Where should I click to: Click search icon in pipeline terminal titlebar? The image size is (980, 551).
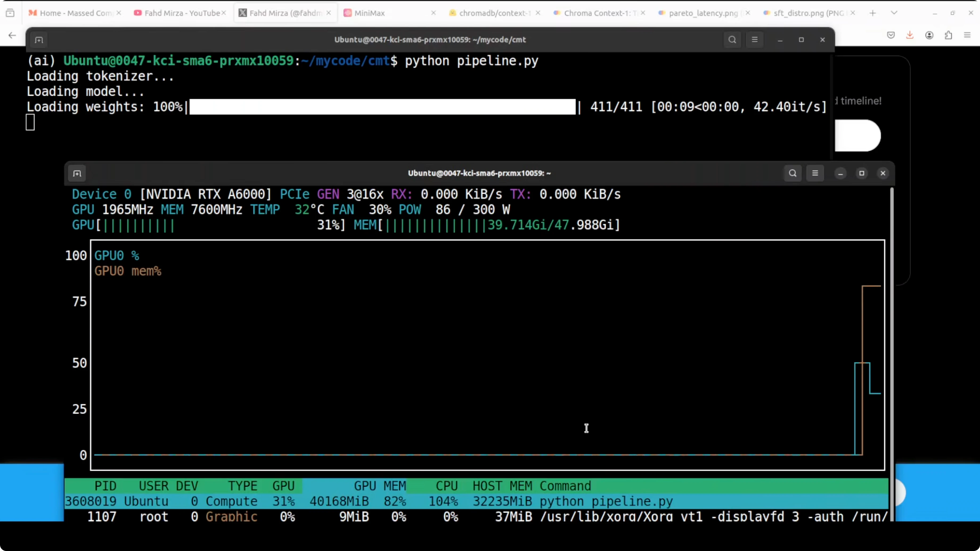click(732, 40)
